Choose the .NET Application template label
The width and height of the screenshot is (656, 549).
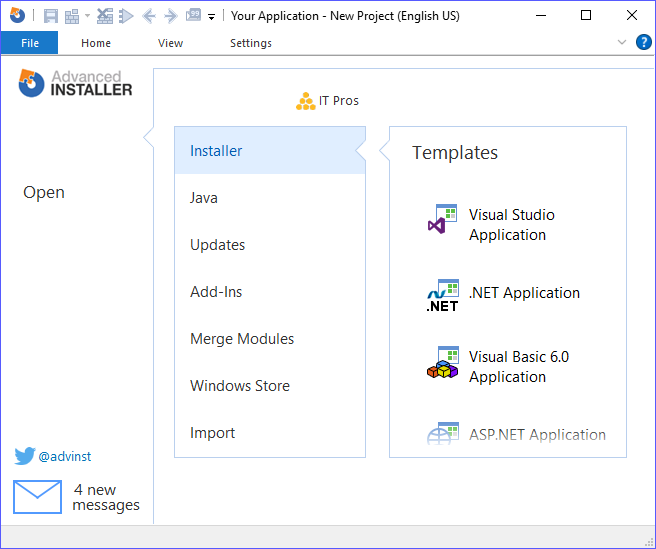[x=524, y=293]
